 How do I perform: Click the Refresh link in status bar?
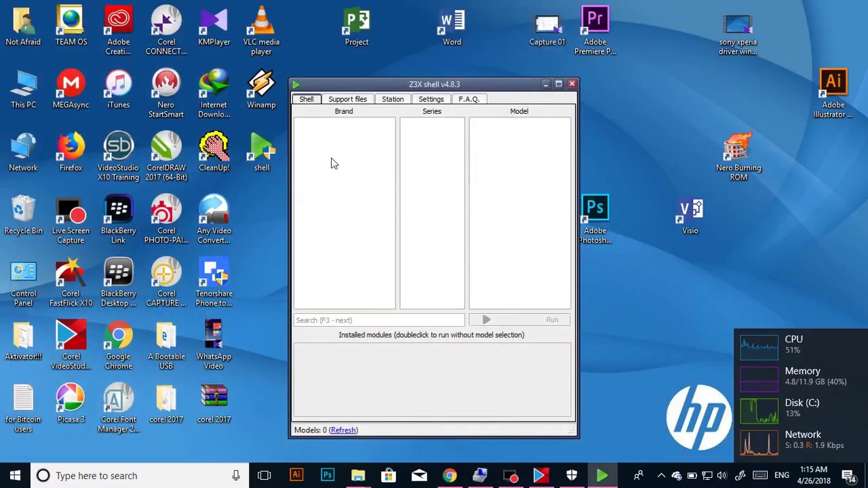[343, 430]
